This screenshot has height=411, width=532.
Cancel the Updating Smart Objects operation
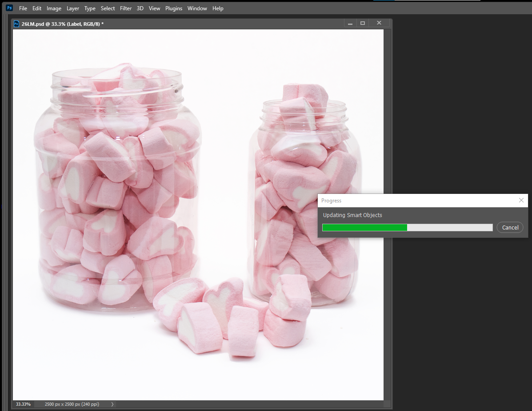pos(510,227)
